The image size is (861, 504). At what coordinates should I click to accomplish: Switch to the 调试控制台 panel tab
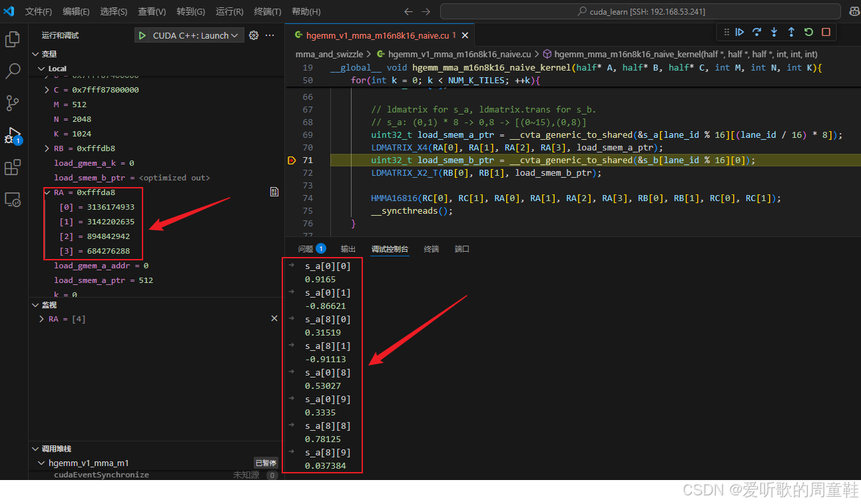(390, 248)
